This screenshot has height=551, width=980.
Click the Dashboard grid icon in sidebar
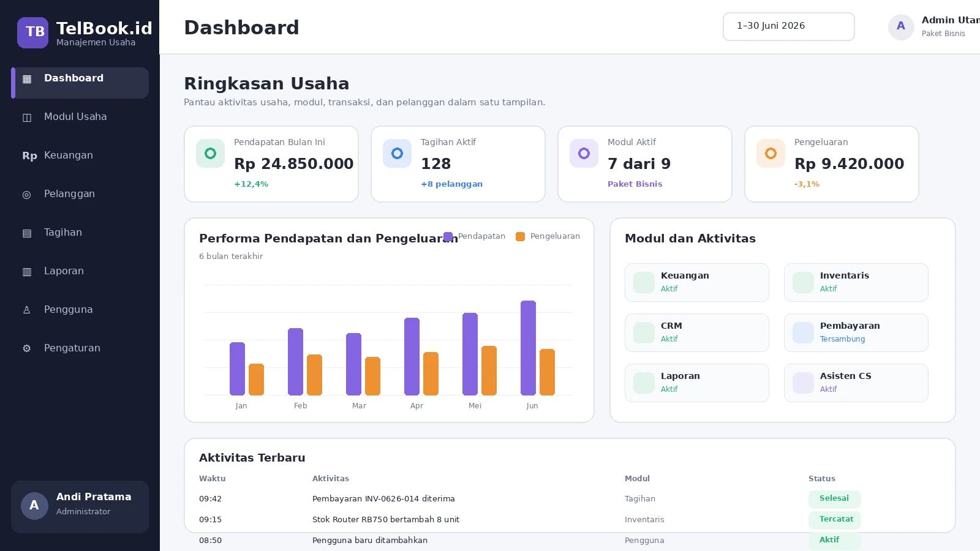click(27, 79)
